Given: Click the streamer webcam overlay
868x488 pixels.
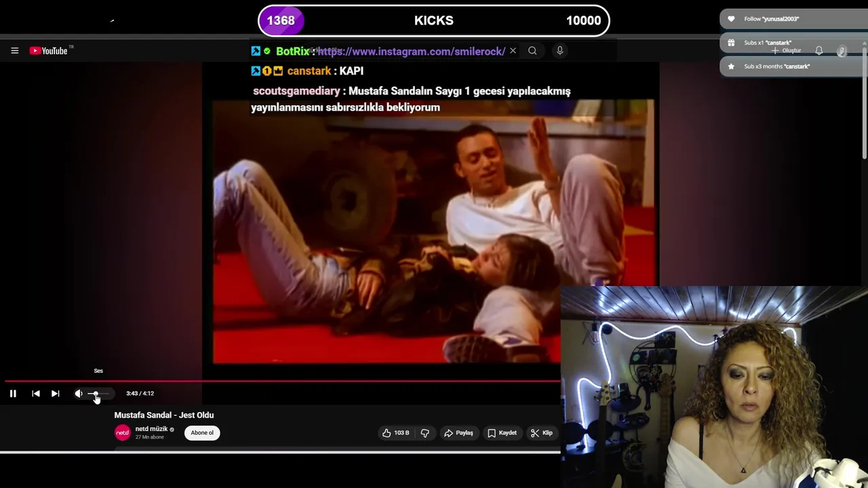Looking at the screenshot, I should [x=714, y=387].
